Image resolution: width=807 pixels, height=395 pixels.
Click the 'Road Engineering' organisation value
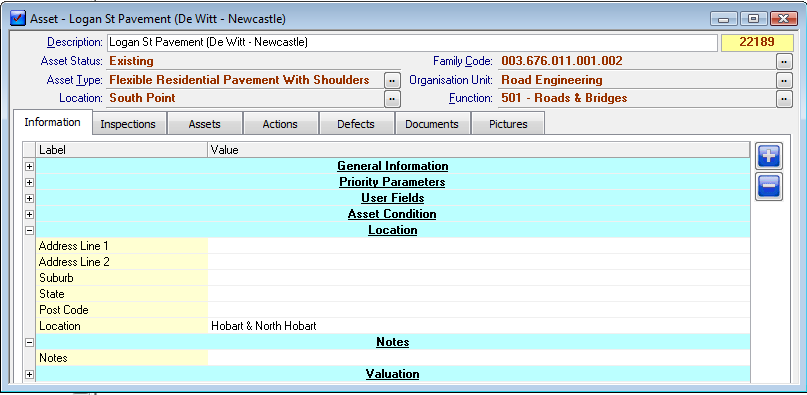[552, 80]
